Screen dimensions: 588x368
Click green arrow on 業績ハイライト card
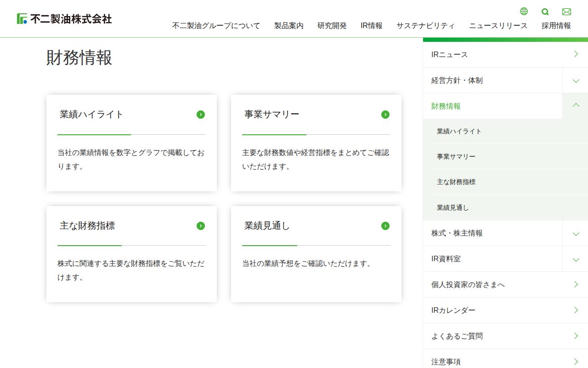click(x=201, y=115)
